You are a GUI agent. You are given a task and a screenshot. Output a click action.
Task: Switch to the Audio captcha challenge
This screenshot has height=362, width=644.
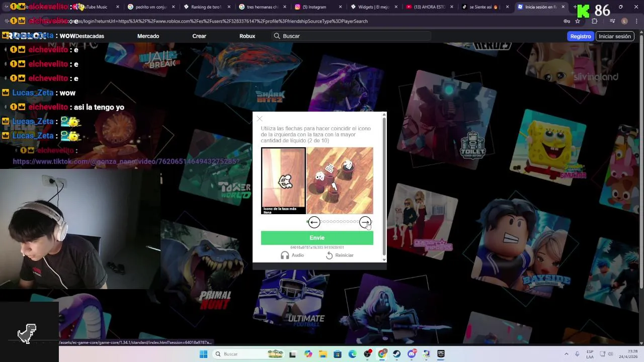pyautogui.click(x=292, y=255)
